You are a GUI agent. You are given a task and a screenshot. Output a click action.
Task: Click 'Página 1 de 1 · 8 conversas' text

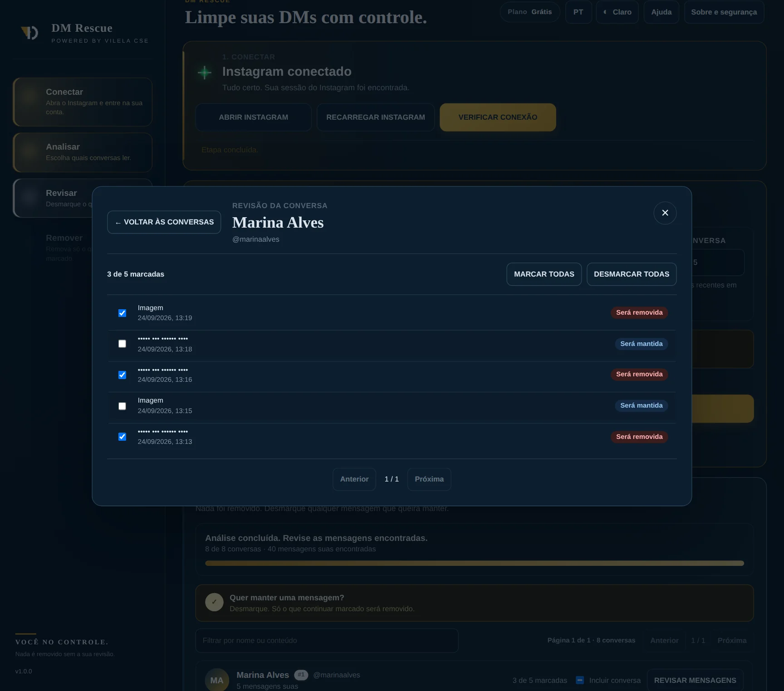(591, 641)
